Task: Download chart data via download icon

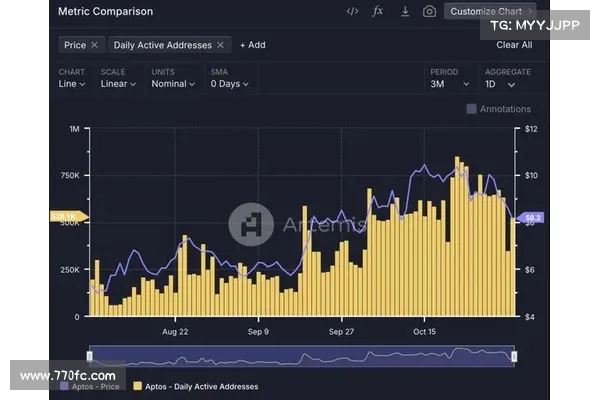Action: tap(405, 11)
